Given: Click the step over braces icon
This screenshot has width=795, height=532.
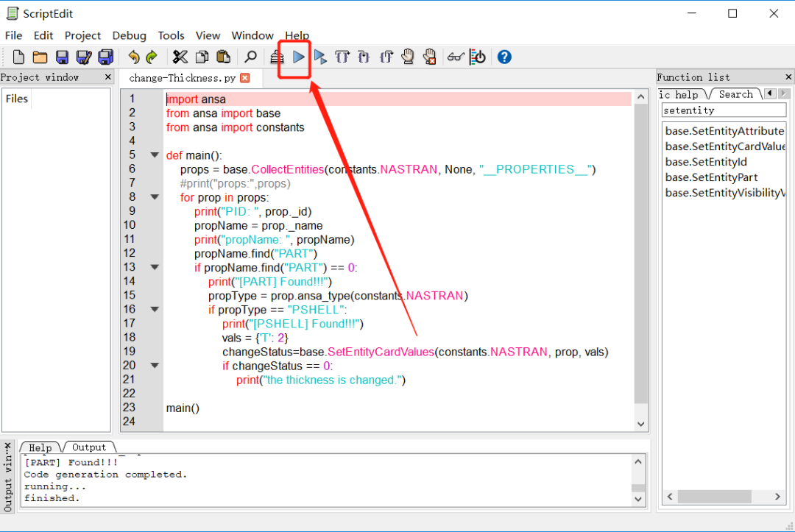Looking at the screenshot, I should click(x=342, y=57).
